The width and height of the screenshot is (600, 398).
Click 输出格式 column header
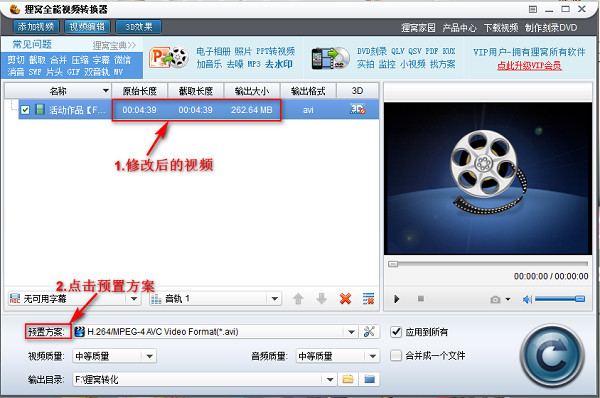(x=308, y=91)
